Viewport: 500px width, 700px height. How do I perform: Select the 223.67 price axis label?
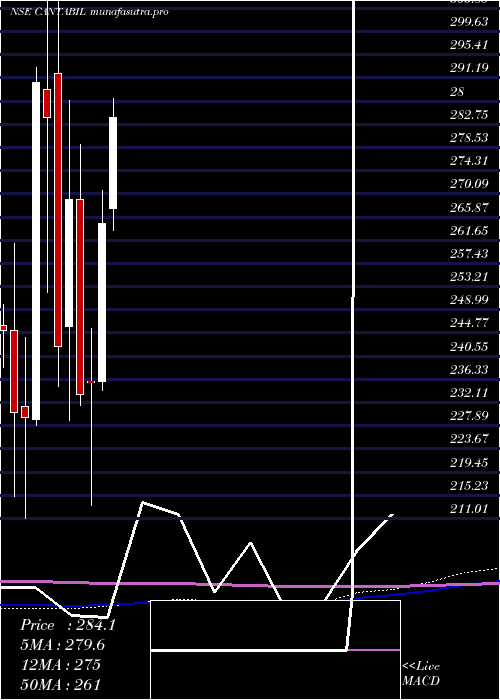tap(469, 439)
